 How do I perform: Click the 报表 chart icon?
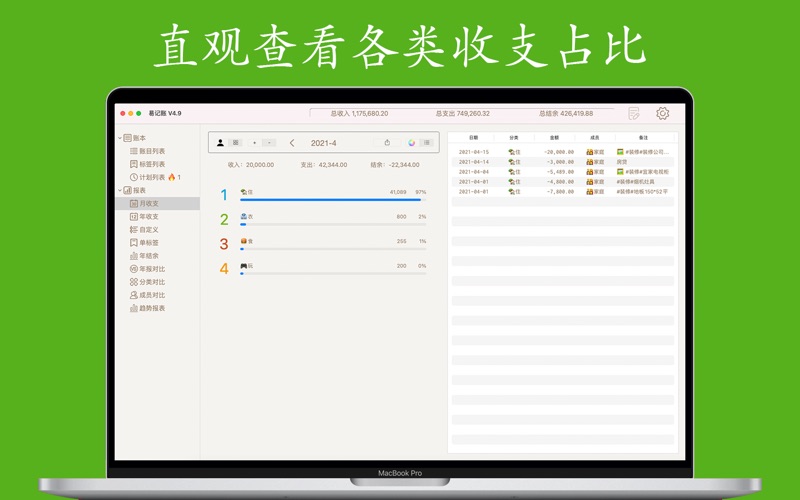coord(128,190)
